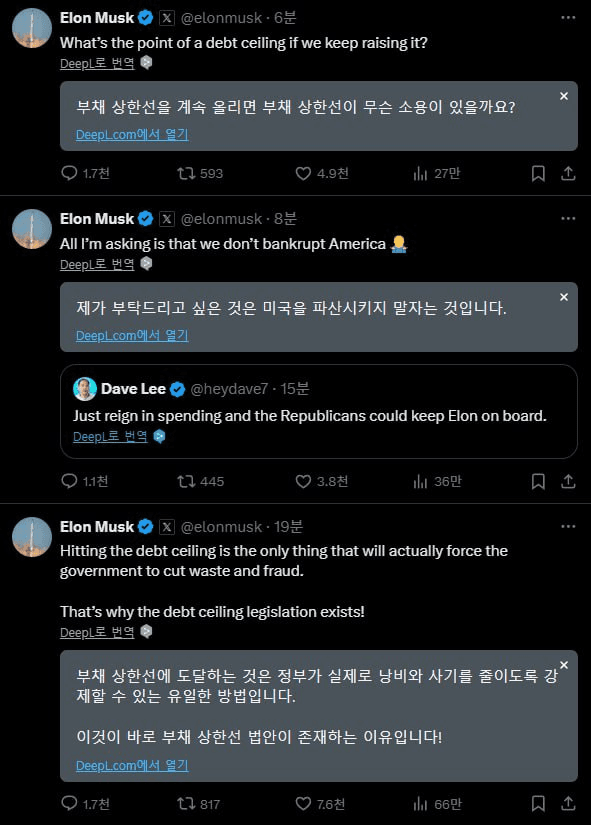Open more options on the 6분 tweet
The height and width of the screenshot is (825, 591).
pyautogui.click(x=568, y=18)
